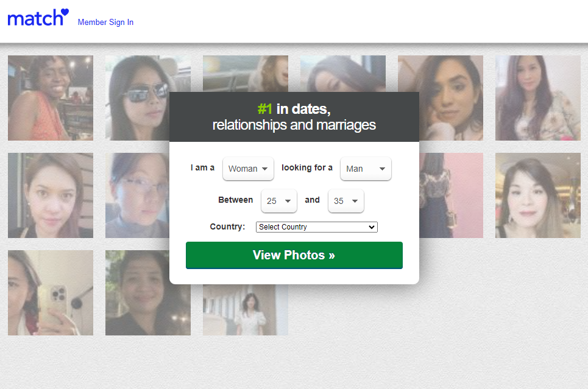Select photo of long-haired woman in floral top
588x389 pixels.
[x=538, y=98]
